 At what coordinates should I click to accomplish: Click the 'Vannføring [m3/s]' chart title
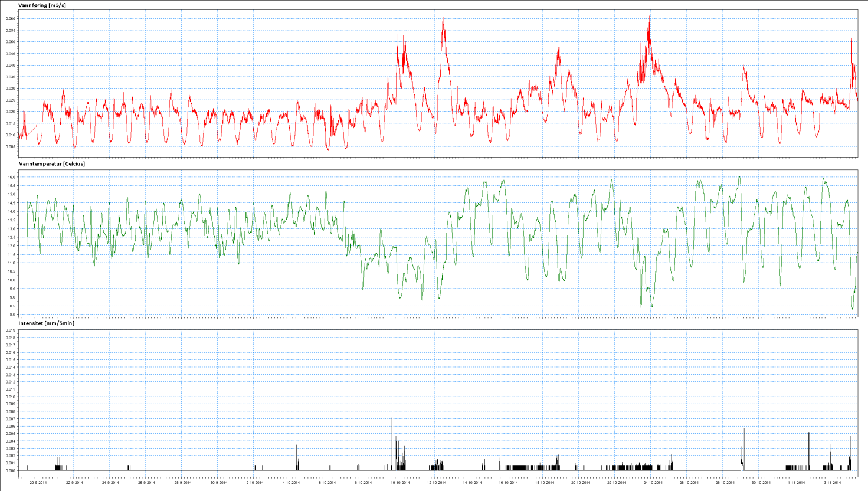[x=42, y=5]
